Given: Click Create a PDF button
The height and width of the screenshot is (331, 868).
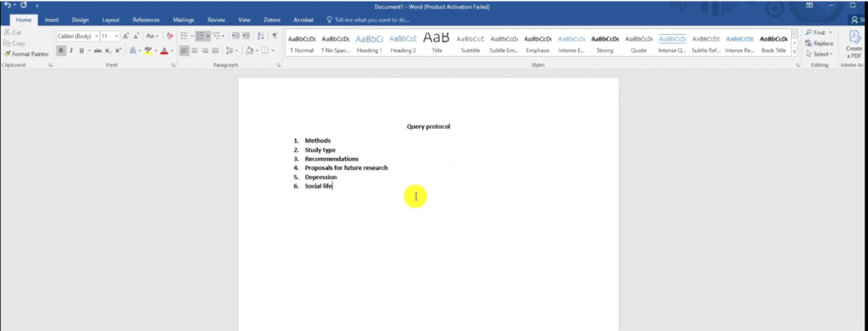Looking at the screenshot, I should point(854,44).
